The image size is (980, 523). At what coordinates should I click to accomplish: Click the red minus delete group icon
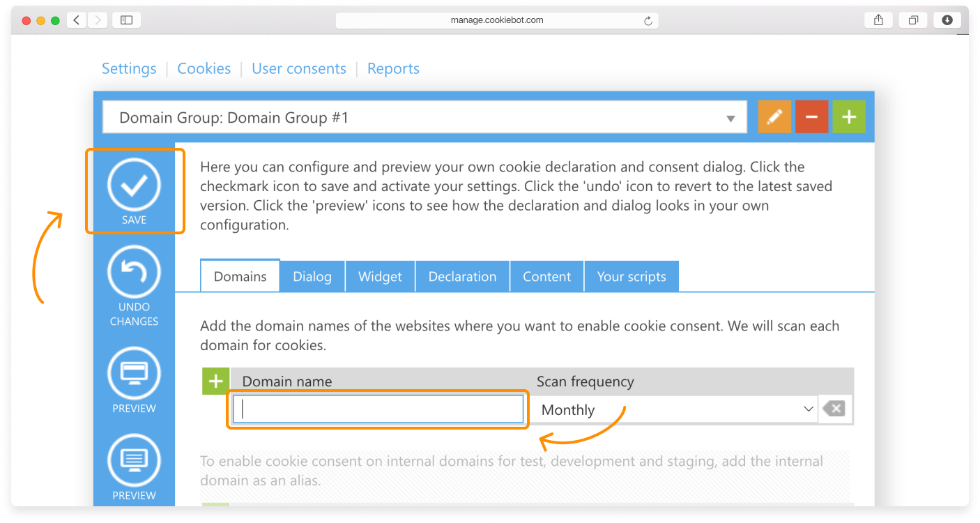[x=811, y=117]
